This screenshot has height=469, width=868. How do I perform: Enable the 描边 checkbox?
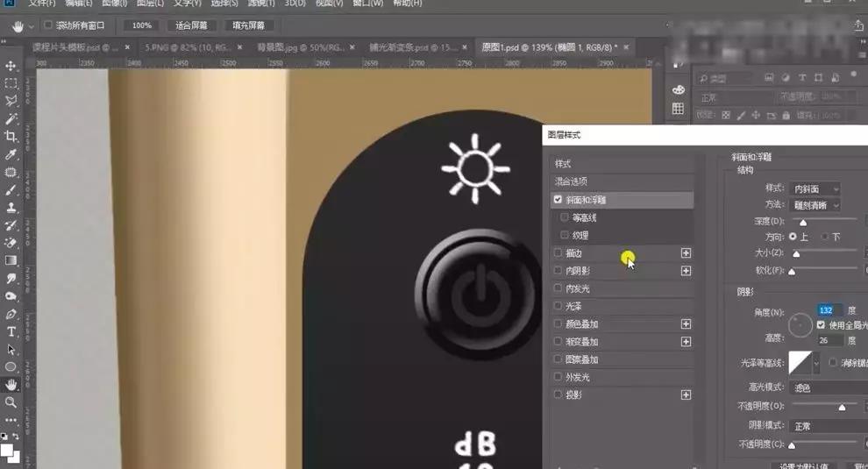[x=558, y=252]
